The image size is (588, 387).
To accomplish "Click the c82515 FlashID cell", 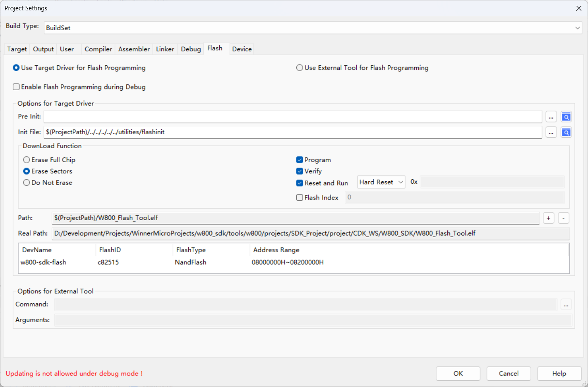I will (x=108, y=262).
